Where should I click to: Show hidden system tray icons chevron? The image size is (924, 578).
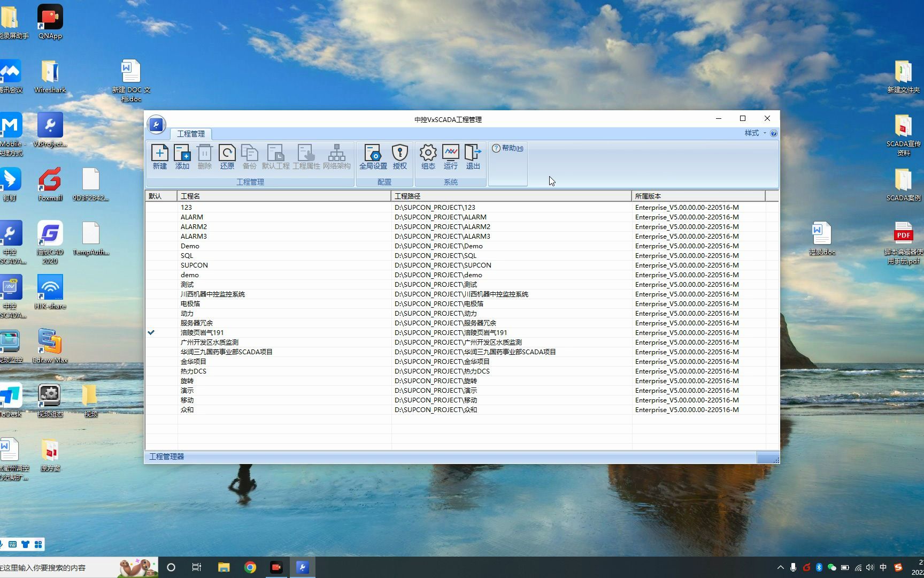[x=780, y=567]
